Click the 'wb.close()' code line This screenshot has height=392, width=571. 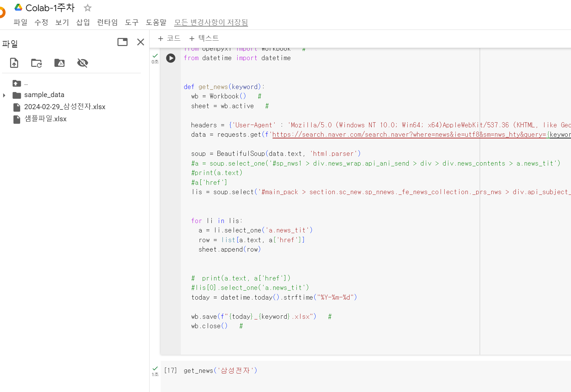click(x=209, y=326)
